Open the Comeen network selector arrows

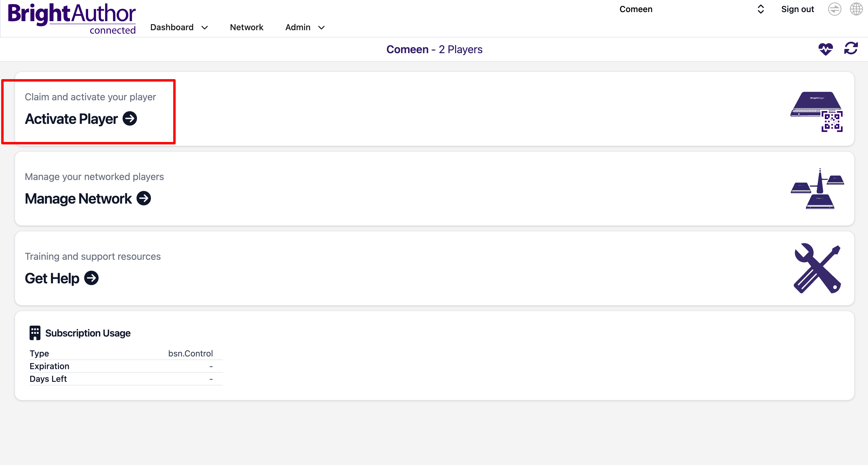(x=761, y=9)
